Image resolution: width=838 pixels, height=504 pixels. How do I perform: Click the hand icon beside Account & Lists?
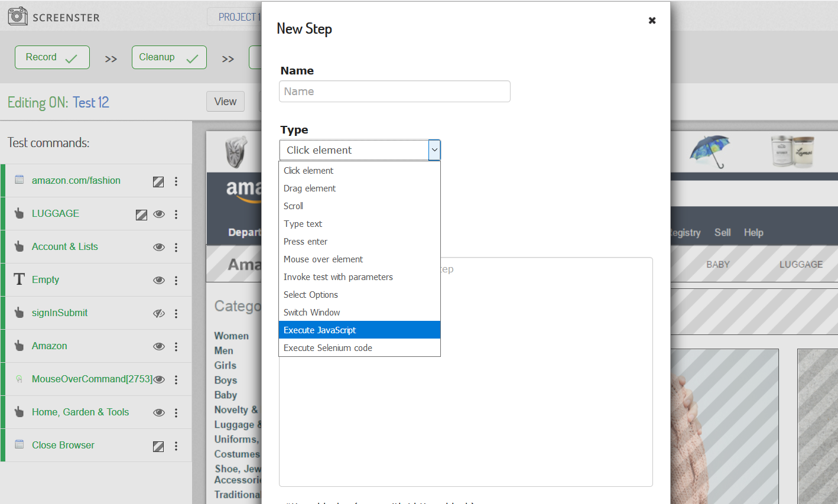tap(19, 246)
